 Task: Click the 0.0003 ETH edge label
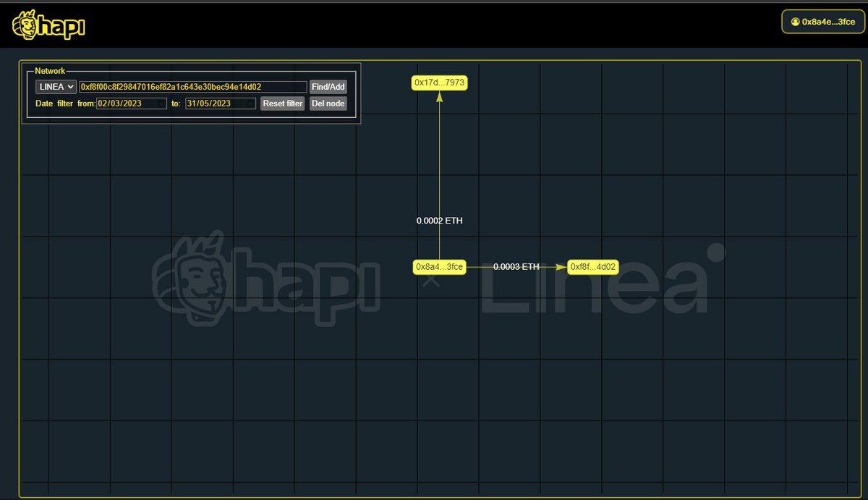click(x=516, y=267)
